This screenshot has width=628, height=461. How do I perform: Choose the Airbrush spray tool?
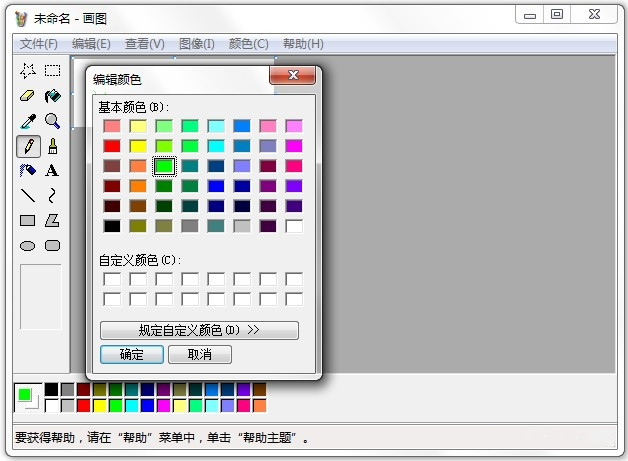(x=28, y=171)
